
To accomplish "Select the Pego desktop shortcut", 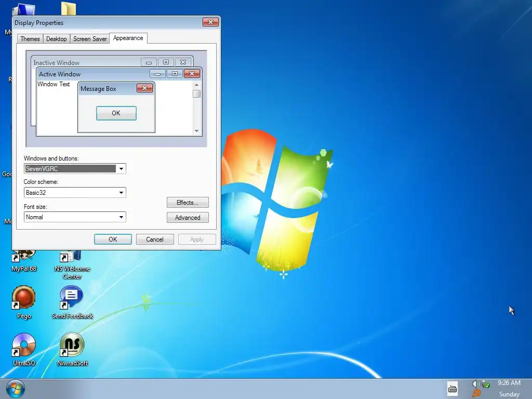I will (23, 302).
